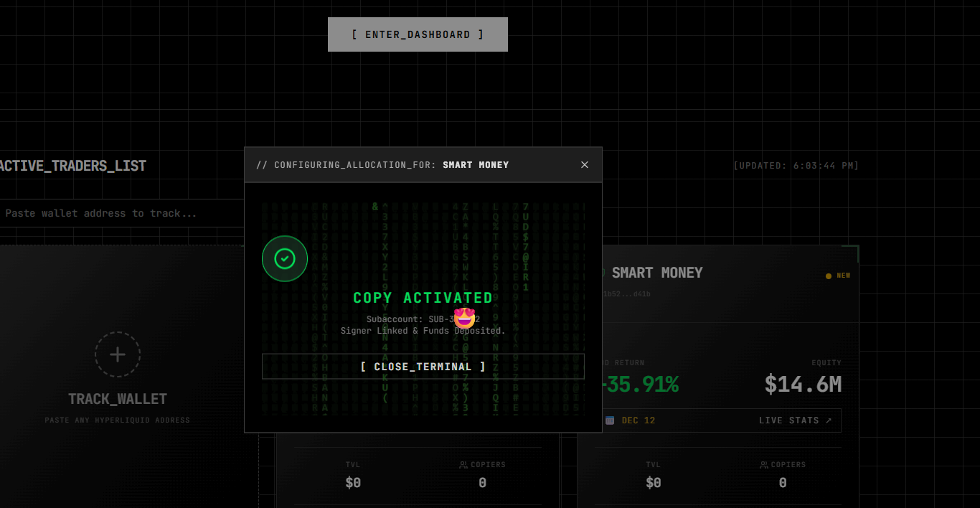980x508 pixels.
Task: Close the allocation dialog with X
Action: 584,165
